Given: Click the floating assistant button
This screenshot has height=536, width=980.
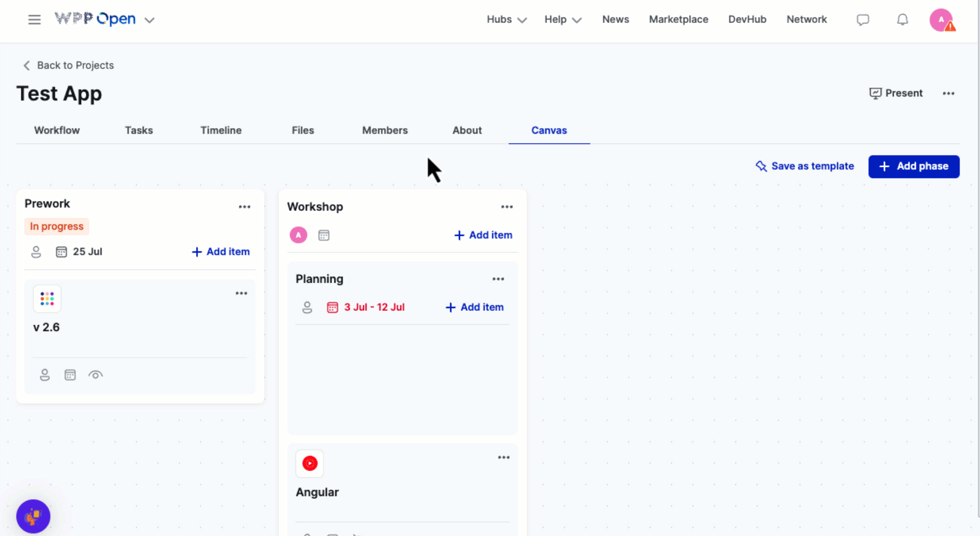Looking at the screenshot, I should 33,516.
